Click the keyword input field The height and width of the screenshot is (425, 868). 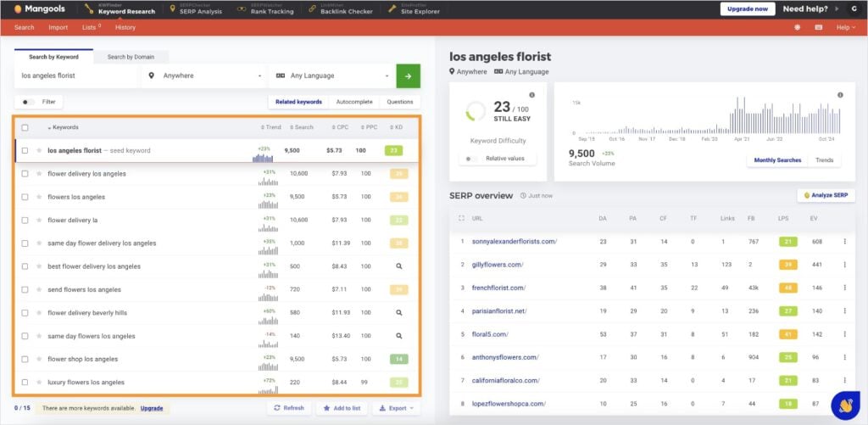[76, 75]
